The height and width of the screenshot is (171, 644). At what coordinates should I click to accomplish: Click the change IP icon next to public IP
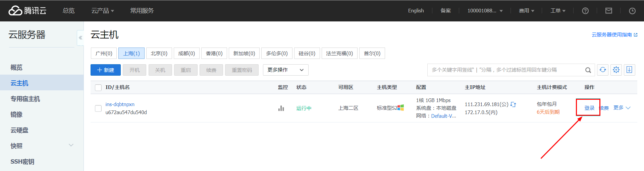click(x=513, y=104)
